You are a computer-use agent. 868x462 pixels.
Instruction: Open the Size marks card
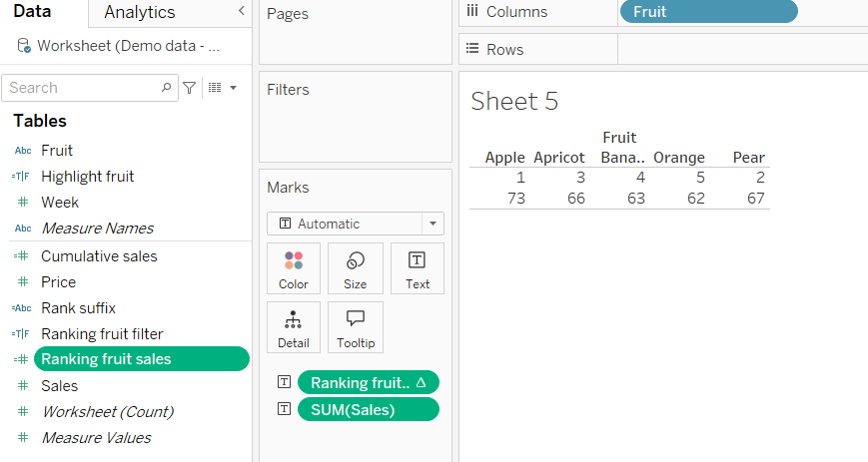pos(356,267)
